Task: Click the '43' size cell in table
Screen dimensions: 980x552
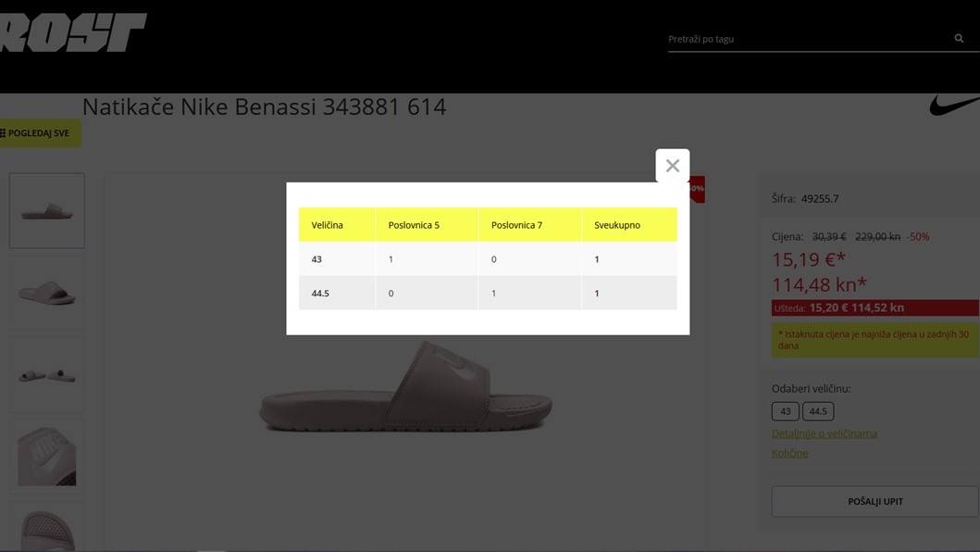Action: click(x=337, y=259)
